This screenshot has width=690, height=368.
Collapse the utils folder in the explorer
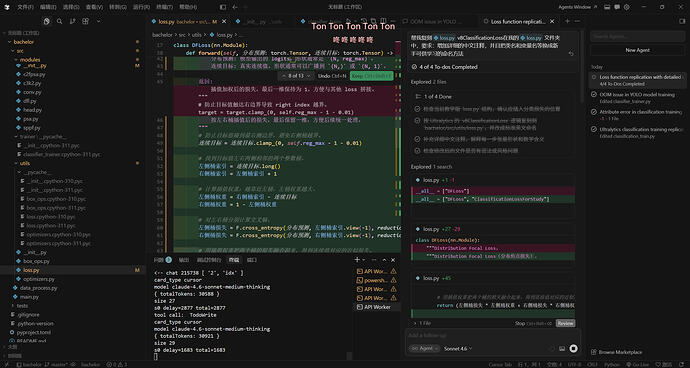click(x=25, y=163)
